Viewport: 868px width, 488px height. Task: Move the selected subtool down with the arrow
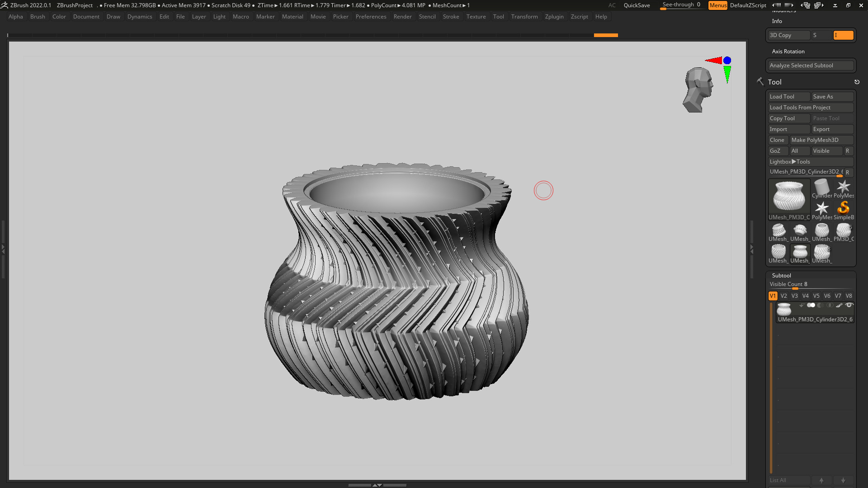click(x=843, y=480)
